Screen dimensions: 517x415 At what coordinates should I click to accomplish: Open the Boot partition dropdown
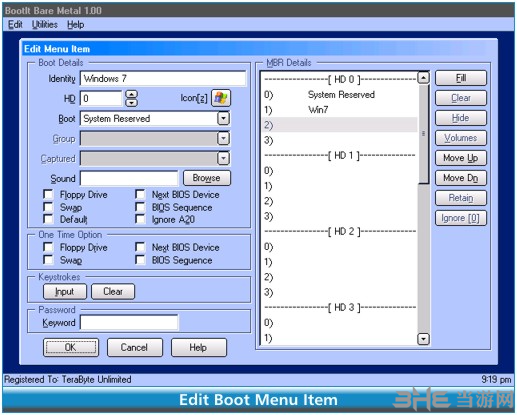click(223, 118)
